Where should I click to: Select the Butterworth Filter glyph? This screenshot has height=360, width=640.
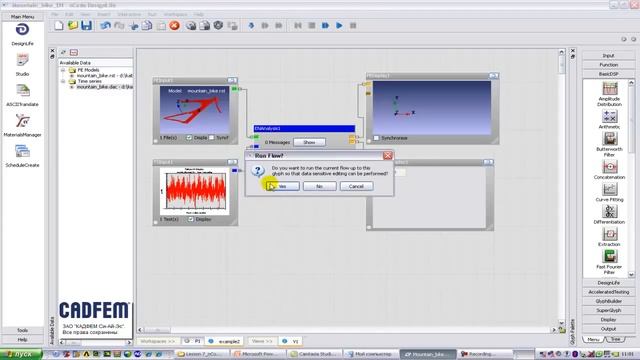pos(609,144)
